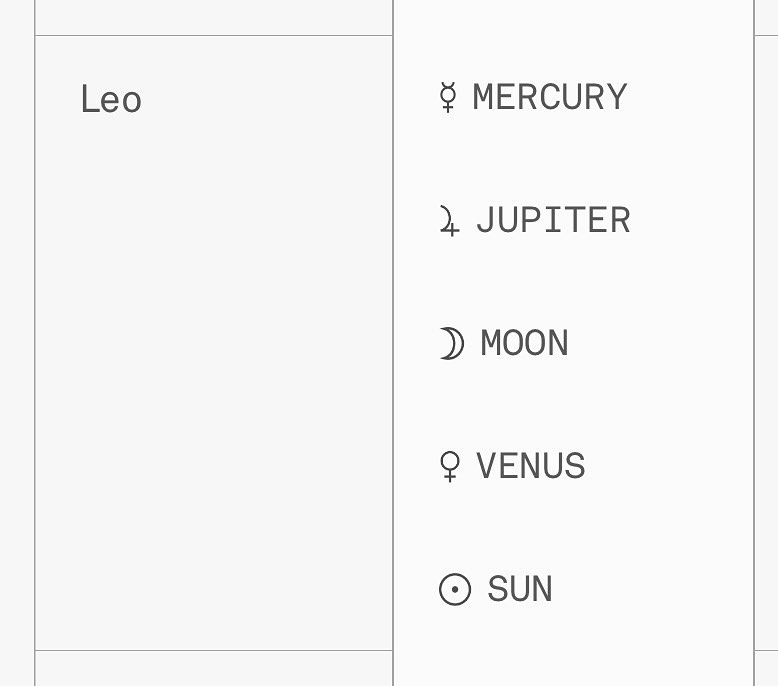Click the empty cell below the Leo row

pos(213,669)
